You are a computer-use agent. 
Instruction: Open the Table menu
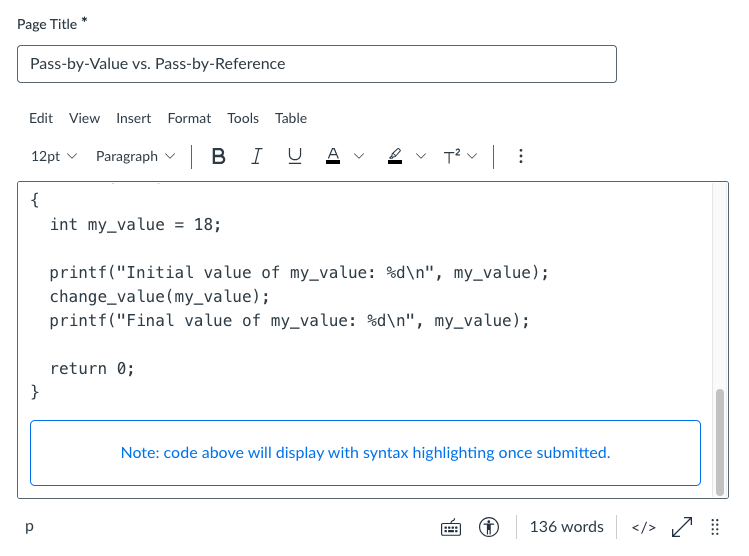[x=291, y=118]
